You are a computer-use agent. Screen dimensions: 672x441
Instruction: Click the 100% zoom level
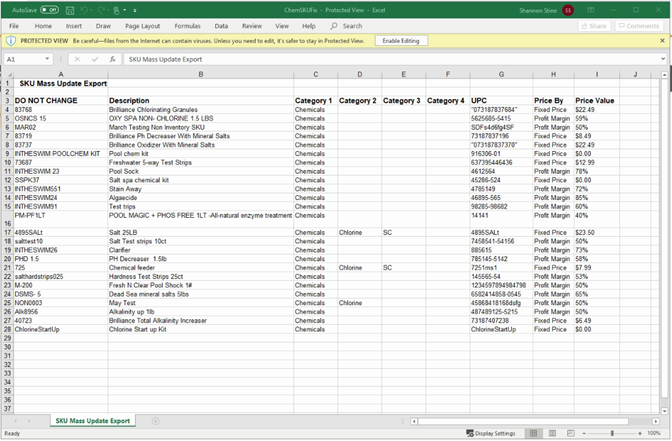654,434
